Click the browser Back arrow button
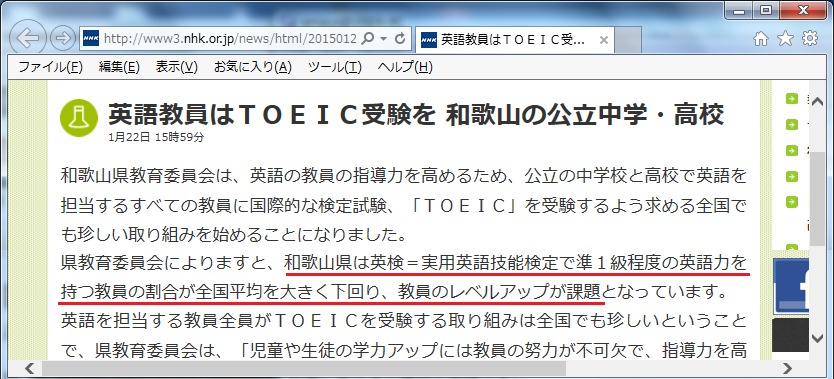Image resolution: width=834 pixels, height=379 pixels. pos(28,39)
